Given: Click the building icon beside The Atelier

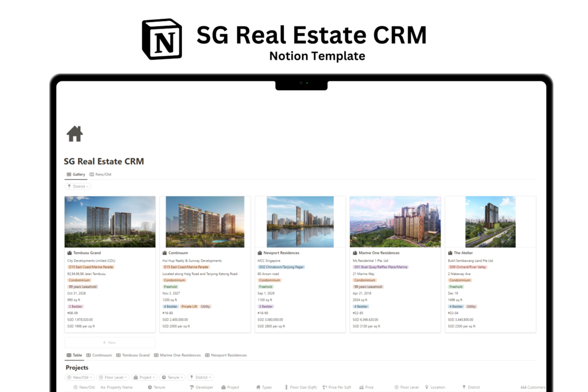Looking at the screenshot, I should point(450,253).
